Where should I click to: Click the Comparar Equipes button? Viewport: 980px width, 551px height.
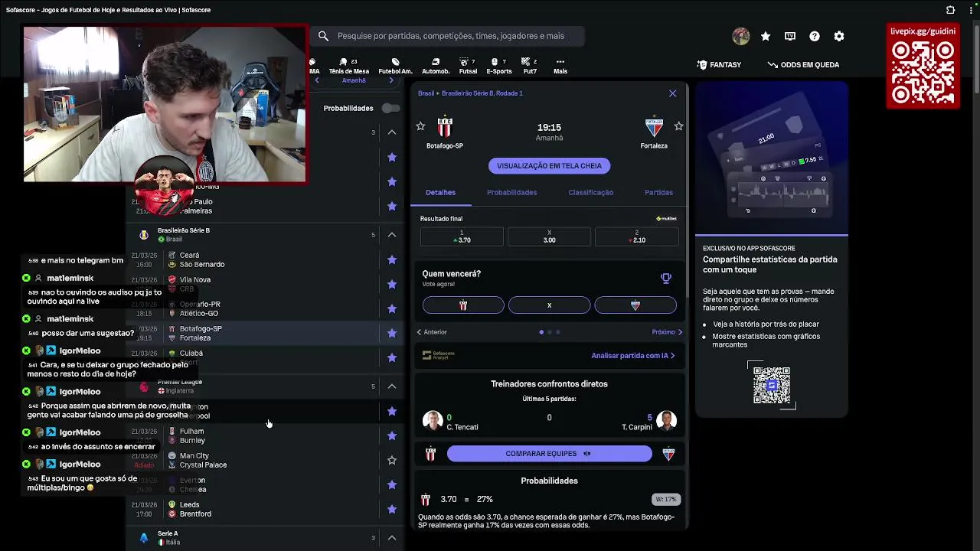point(549,454)
